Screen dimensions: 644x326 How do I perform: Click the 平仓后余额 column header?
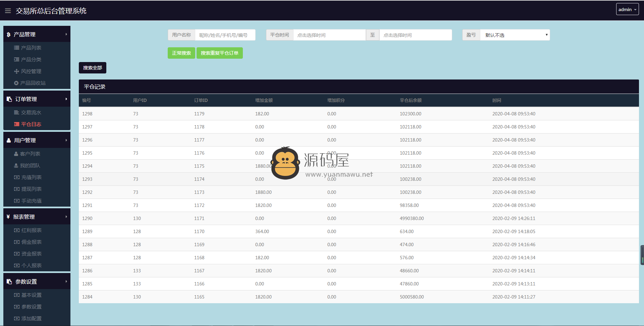pyautogui.click(x=411, y=100)
